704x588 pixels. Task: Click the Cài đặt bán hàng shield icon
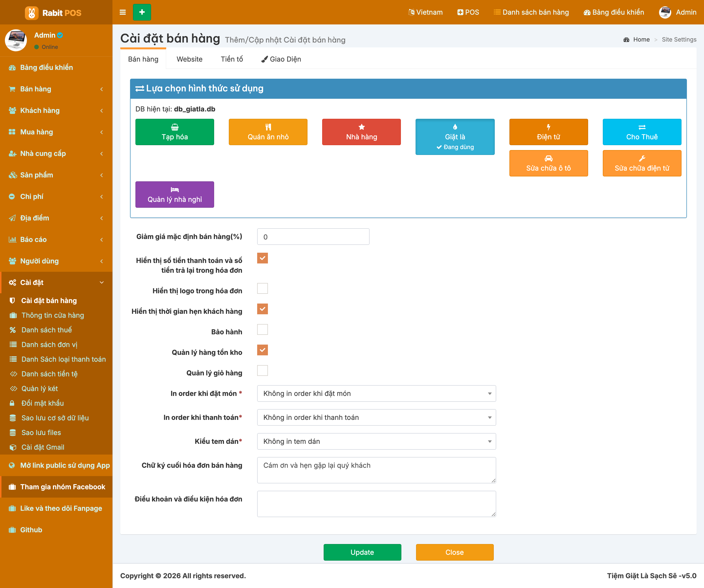tap(12, 301)
